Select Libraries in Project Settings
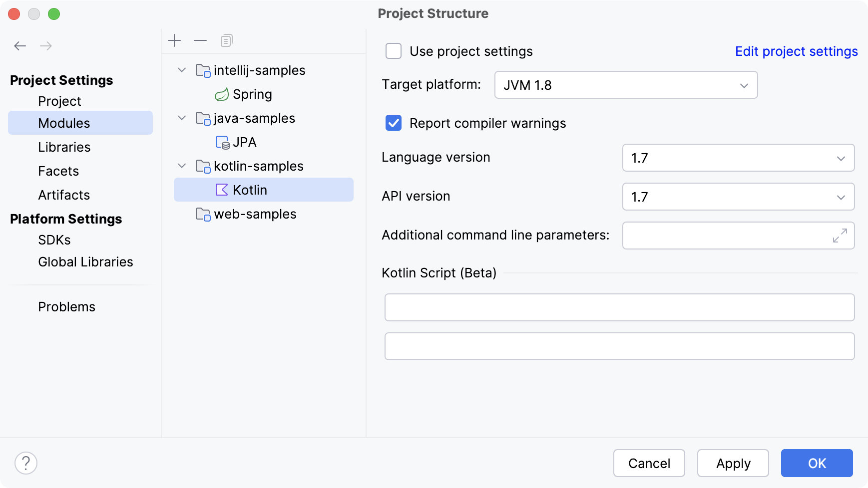Screen dimensions: 868x488 click(64, 147)
